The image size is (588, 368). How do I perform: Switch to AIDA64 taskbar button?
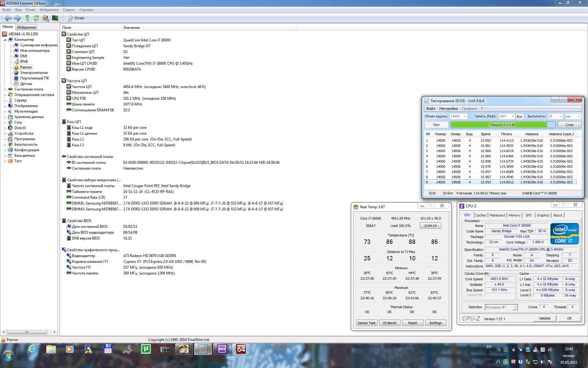pyautogui.click(x=241, y=349)
